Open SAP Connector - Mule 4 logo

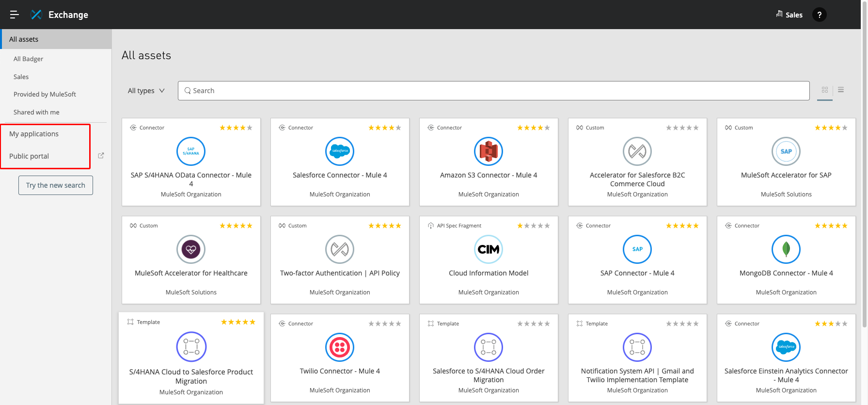(x=637, y=249)
